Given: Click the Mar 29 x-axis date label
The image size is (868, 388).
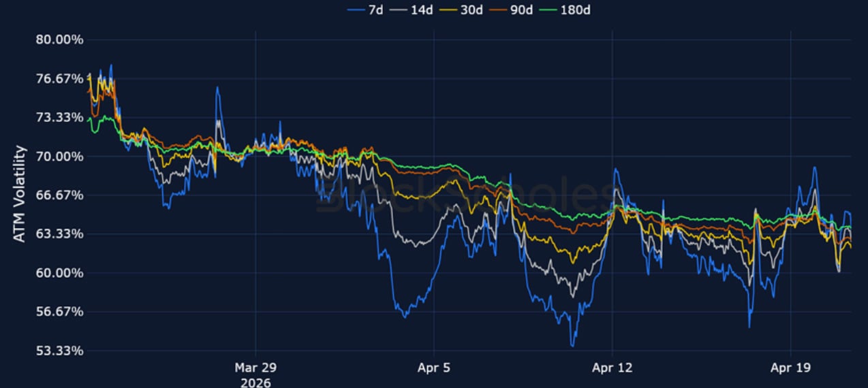Looking at the screenshot, I should 255,368.
